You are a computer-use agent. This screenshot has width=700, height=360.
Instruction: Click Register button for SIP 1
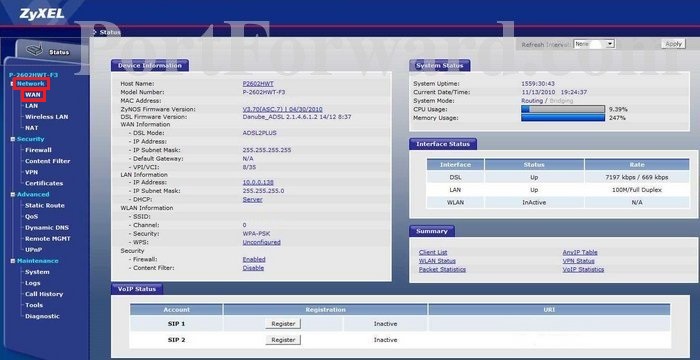[x=283, y=324]
